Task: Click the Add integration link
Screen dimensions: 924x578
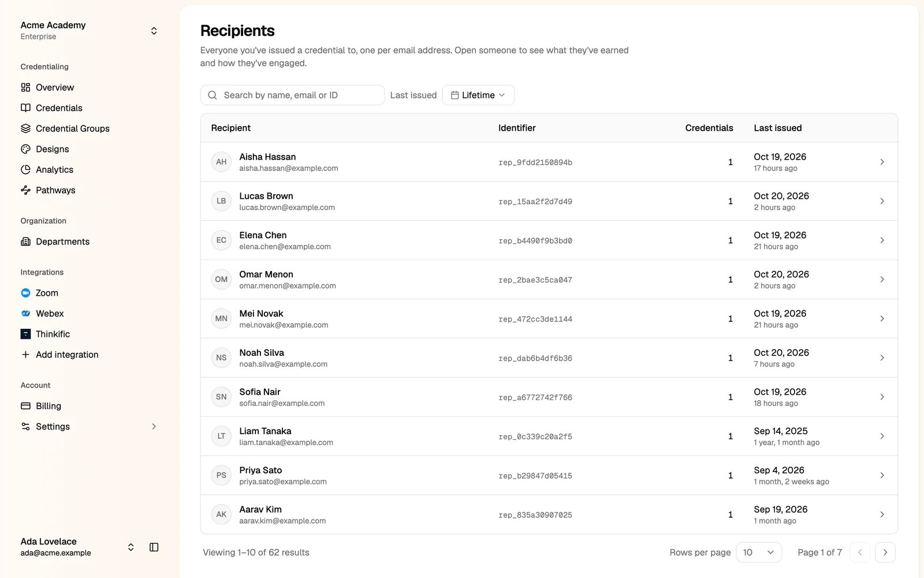Action: click(x=67, y=354)
